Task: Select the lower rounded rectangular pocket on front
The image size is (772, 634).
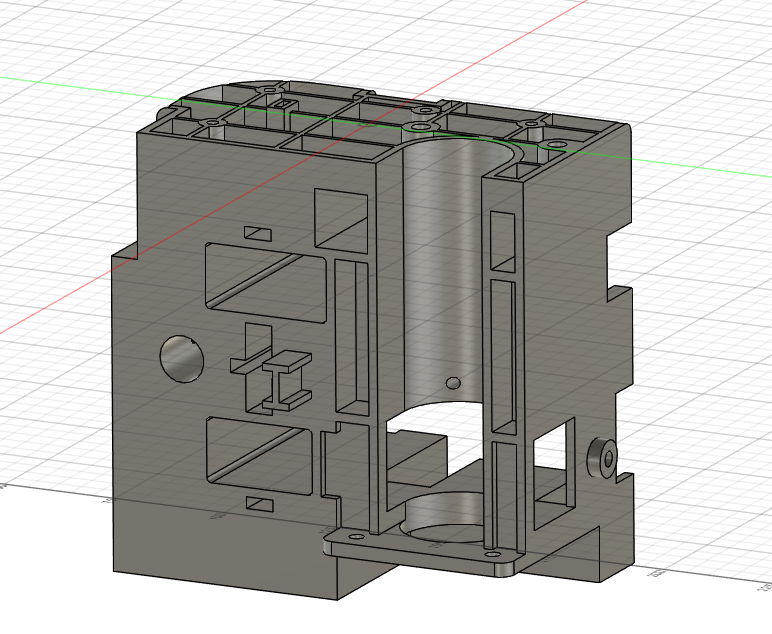Action: pos(259,456)
